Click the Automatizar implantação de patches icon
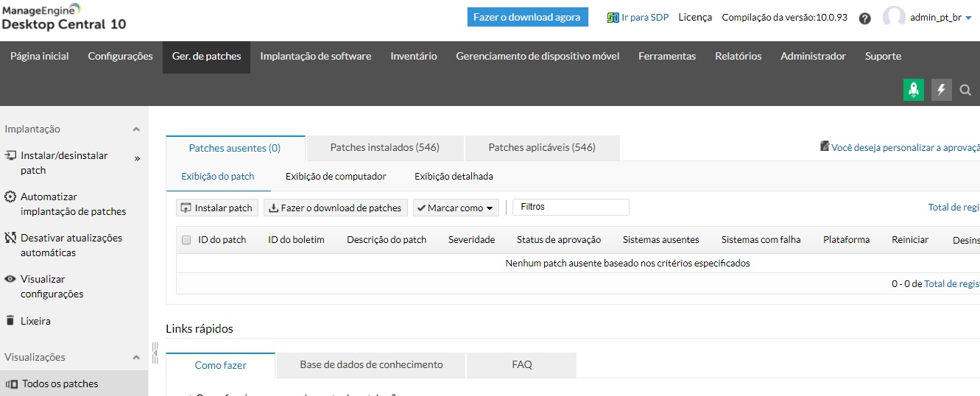Screen dimensions: 980x396 [x=10, y=197]
